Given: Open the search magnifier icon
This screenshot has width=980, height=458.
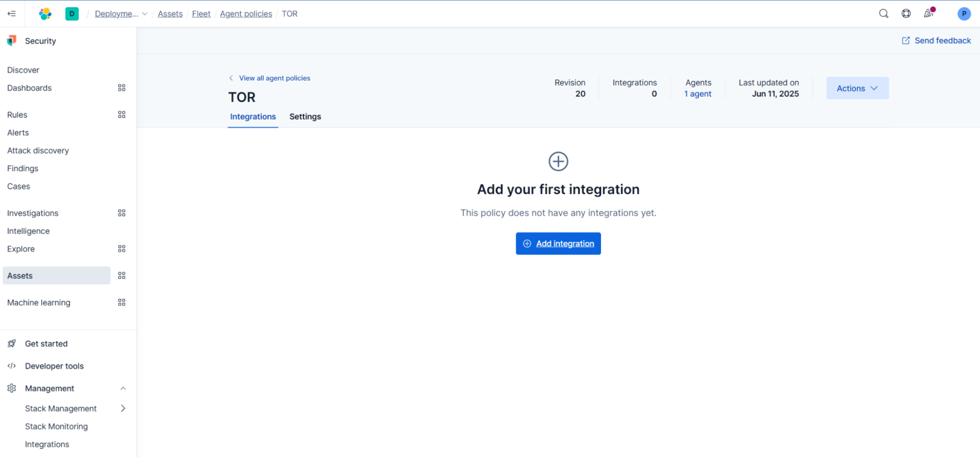Looking at the screenshot, I should pyautogui.click(x=883, y=14).
